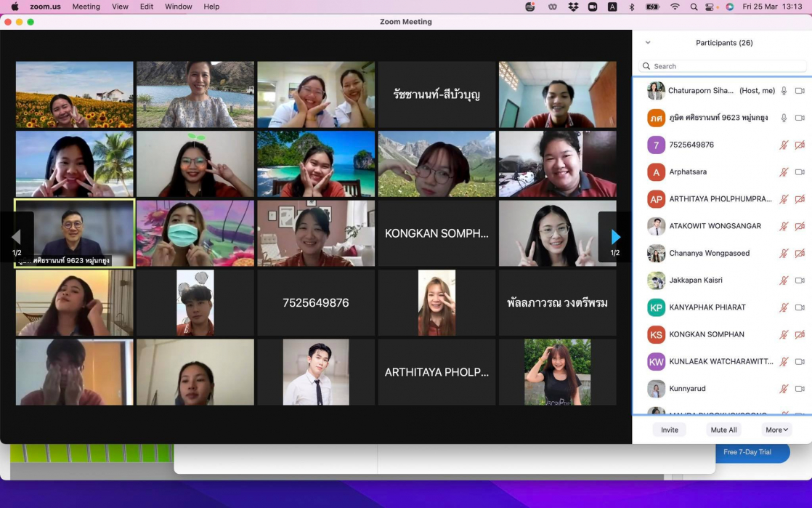This screenshot has width=812, height=508.
Task: Go to next gallery page with right arrow
Action: pyautogui.click(x=615, y=238)
